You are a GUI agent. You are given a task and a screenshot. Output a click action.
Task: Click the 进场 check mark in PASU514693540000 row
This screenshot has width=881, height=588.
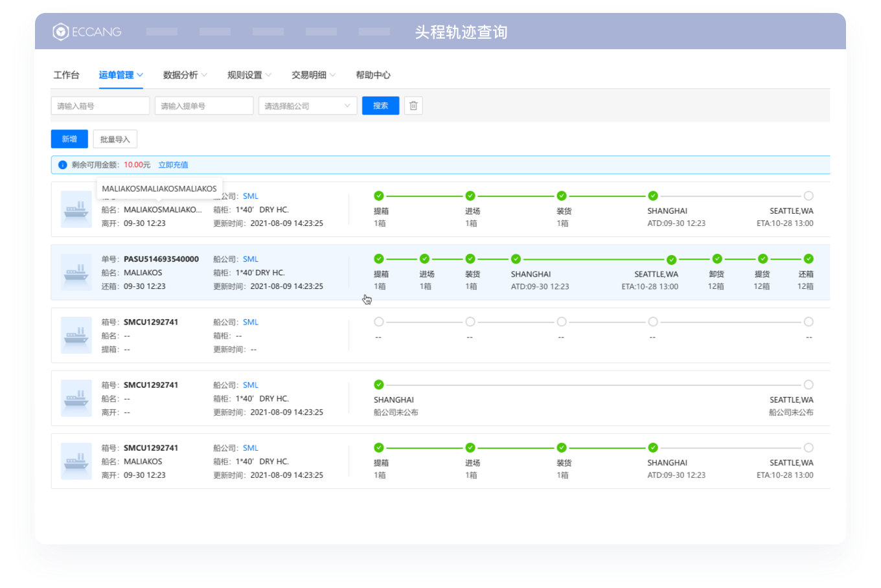coord(425,259)
